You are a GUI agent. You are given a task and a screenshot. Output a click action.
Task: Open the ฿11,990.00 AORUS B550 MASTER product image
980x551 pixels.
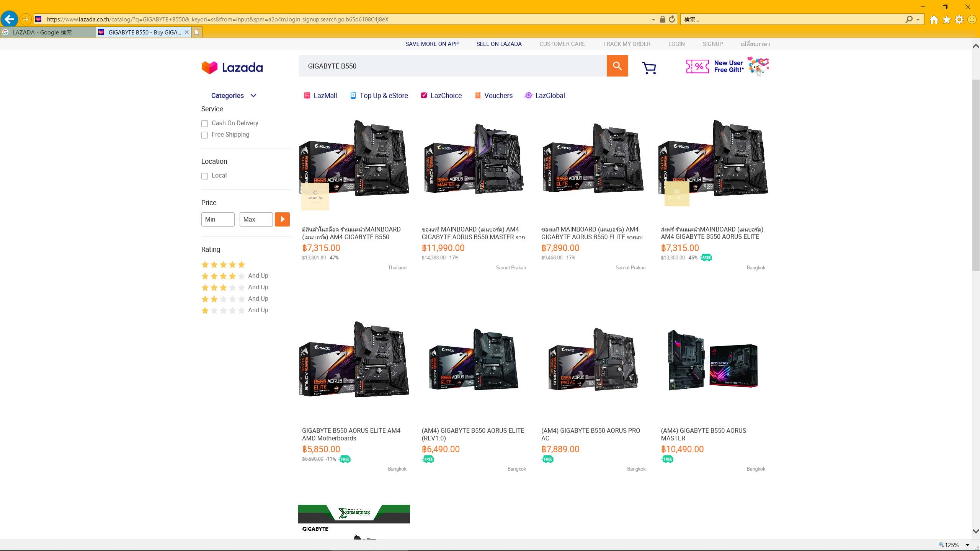click(474, 158)
